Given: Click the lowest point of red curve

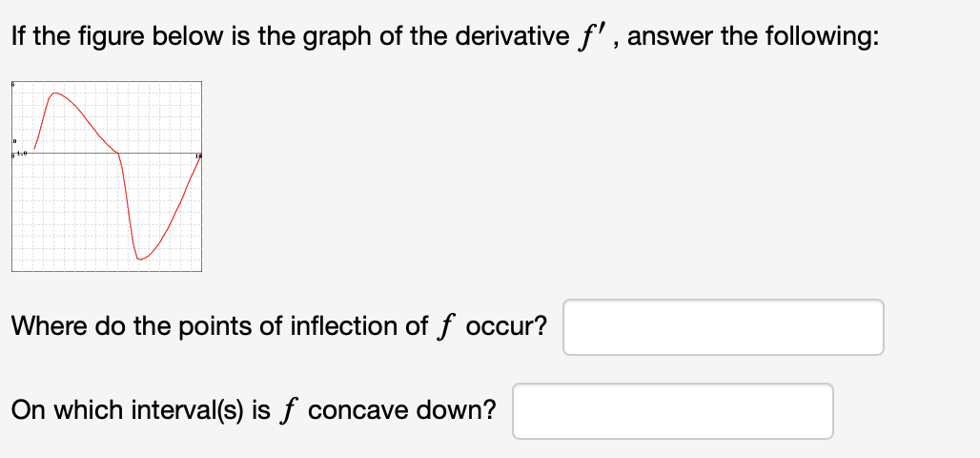Looking at the screenshot, I should pos(140,259).
